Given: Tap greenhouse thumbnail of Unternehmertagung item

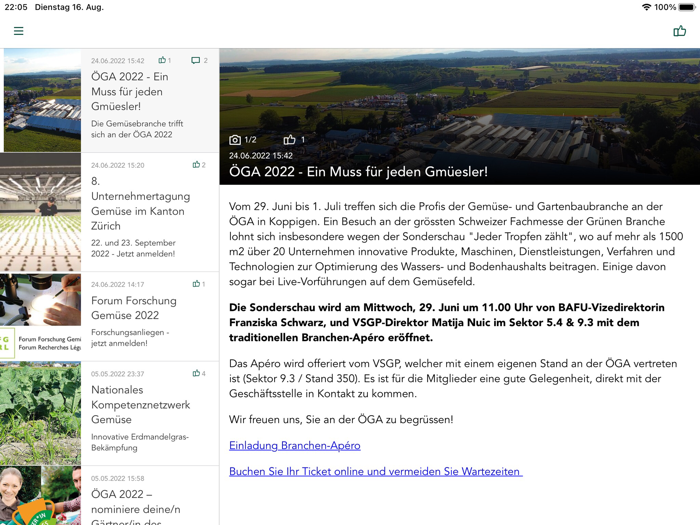Looking at the screenshot, I should coord(41,212).
